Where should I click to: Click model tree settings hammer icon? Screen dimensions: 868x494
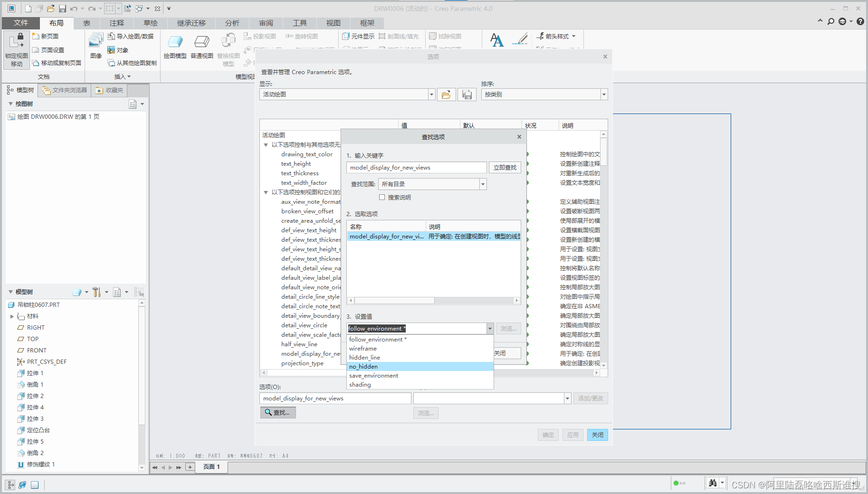click(x=96, y=292)
